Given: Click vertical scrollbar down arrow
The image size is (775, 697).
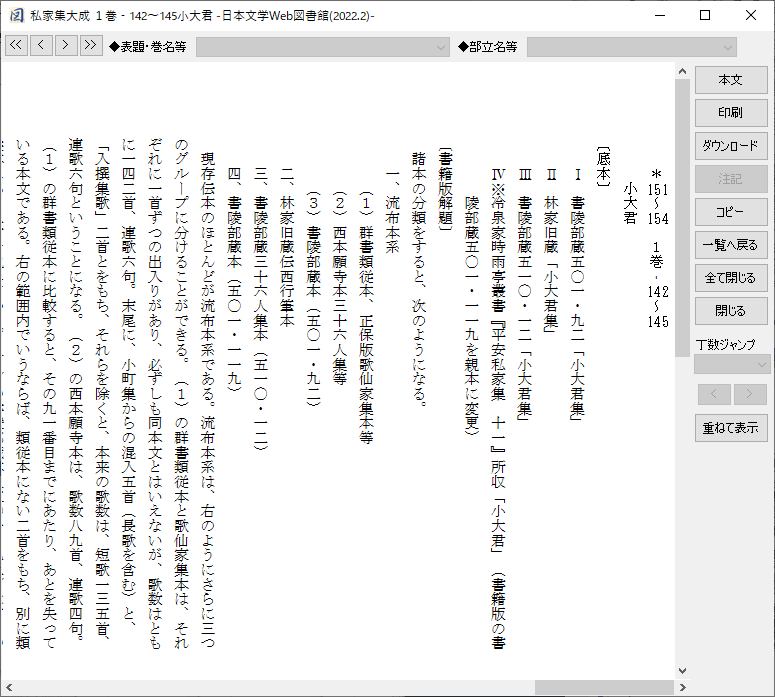Looking at the screenshot, I should 683,671.
